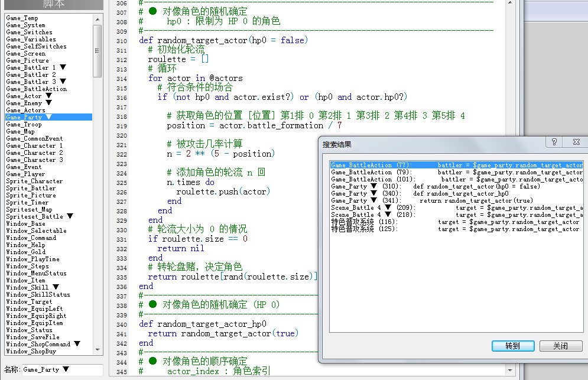Select Scene_Battle 4 (218) search result row
Image resolution: width=588 pixels, height=380 pixels.
tap(457, 215)
